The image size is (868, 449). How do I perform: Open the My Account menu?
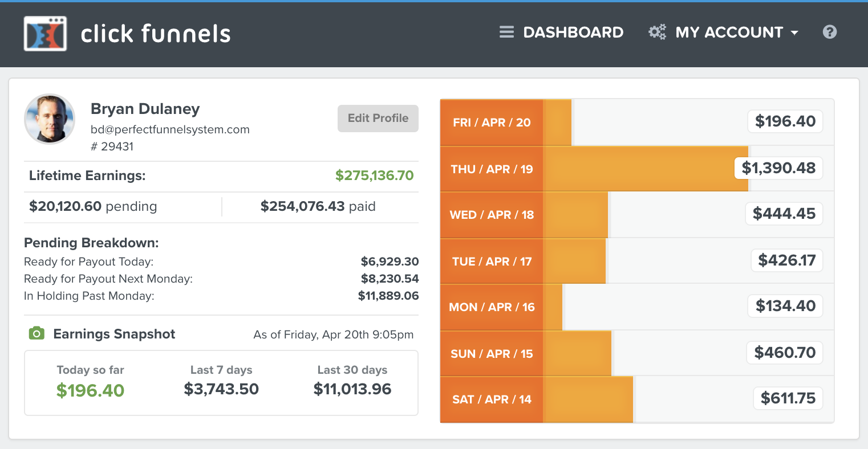(729, 32)
